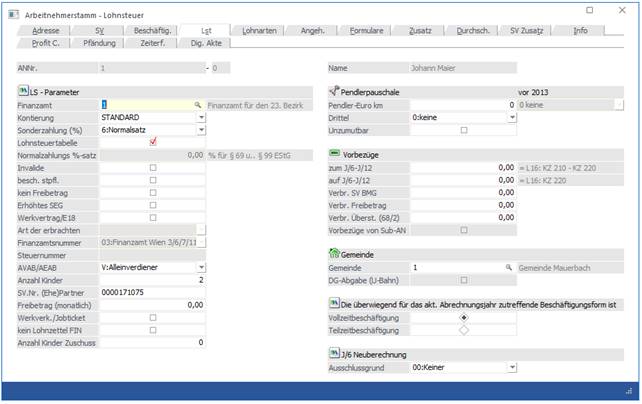Image resolution: width=642 pixels, height=404 pixels.
Task: Open Gemeinde search with magnifier icon
Action: click(509, 268)
